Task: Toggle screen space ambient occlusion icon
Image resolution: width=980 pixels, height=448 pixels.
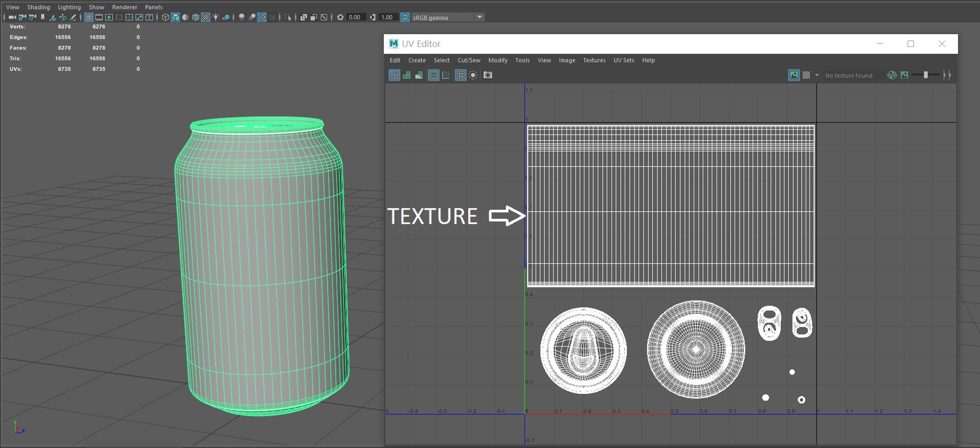Action: [242, 17]
